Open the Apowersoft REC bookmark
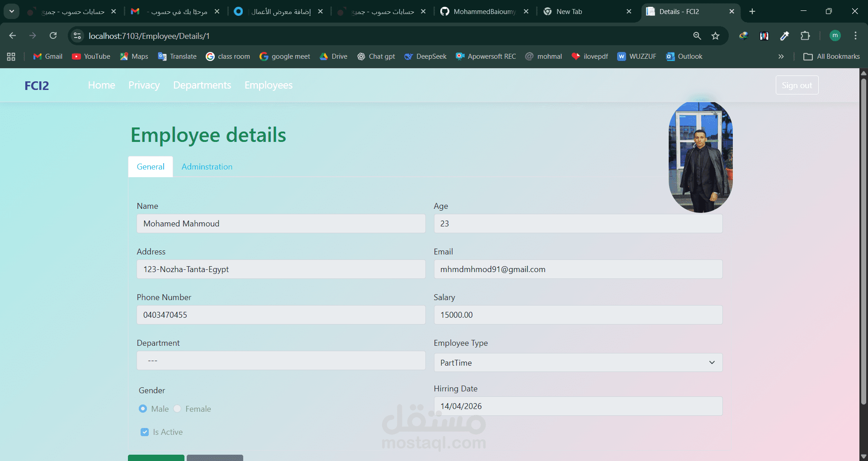The width and height of the screenshot is (868, 461). (486, 56)
